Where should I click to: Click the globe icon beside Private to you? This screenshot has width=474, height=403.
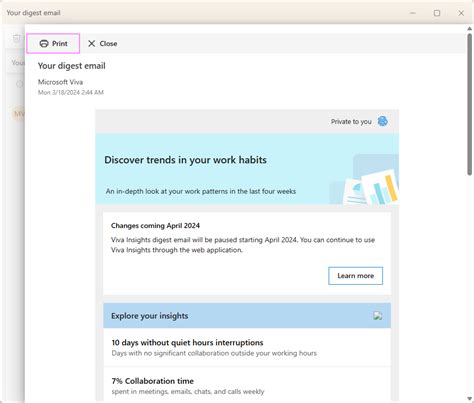[x=383, y=121]
